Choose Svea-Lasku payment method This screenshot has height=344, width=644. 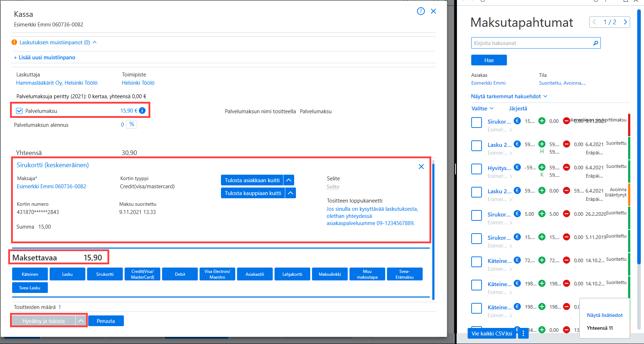(30, 288)
